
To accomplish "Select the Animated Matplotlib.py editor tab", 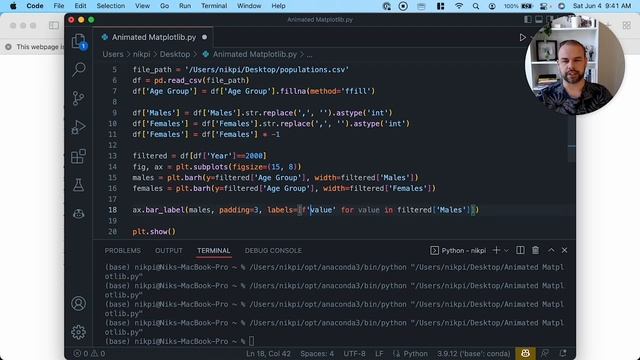I will pyautogui.click(x=153, y=37).
